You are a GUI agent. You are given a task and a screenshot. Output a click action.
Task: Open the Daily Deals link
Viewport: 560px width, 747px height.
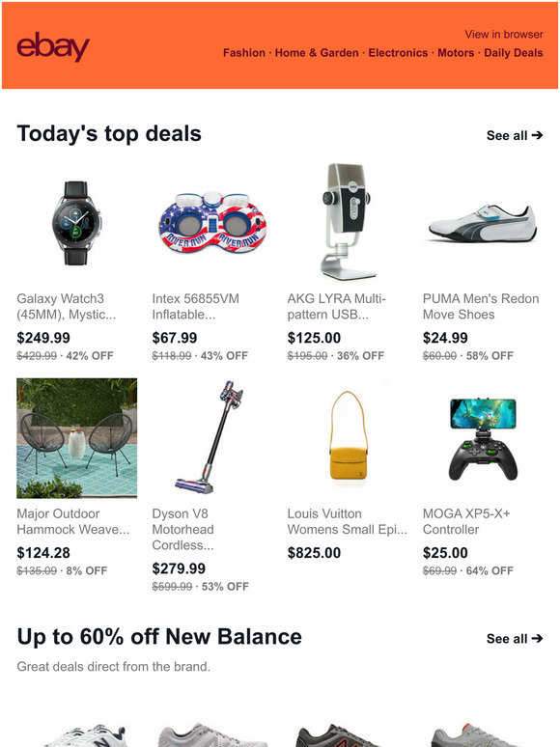click(514, 53)
